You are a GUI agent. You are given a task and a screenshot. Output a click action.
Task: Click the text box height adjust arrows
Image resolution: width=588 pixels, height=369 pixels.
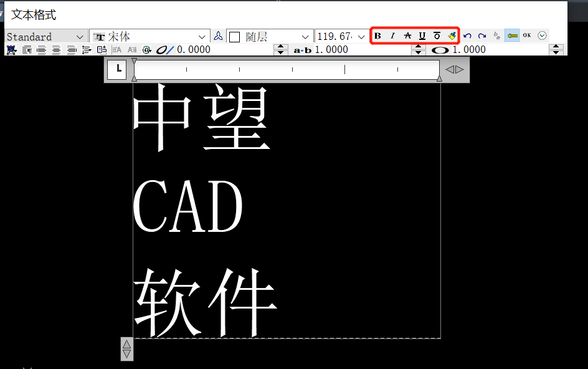(126, 349)
